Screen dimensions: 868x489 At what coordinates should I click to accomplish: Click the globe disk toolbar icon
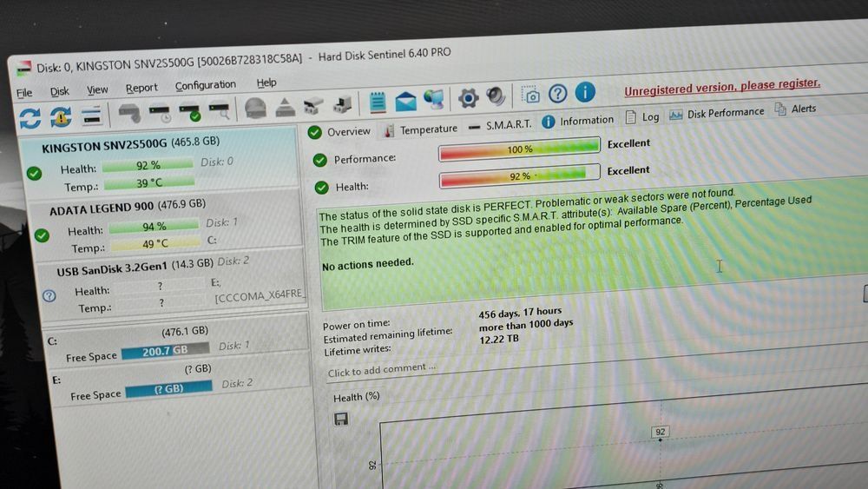pos(255,108)
